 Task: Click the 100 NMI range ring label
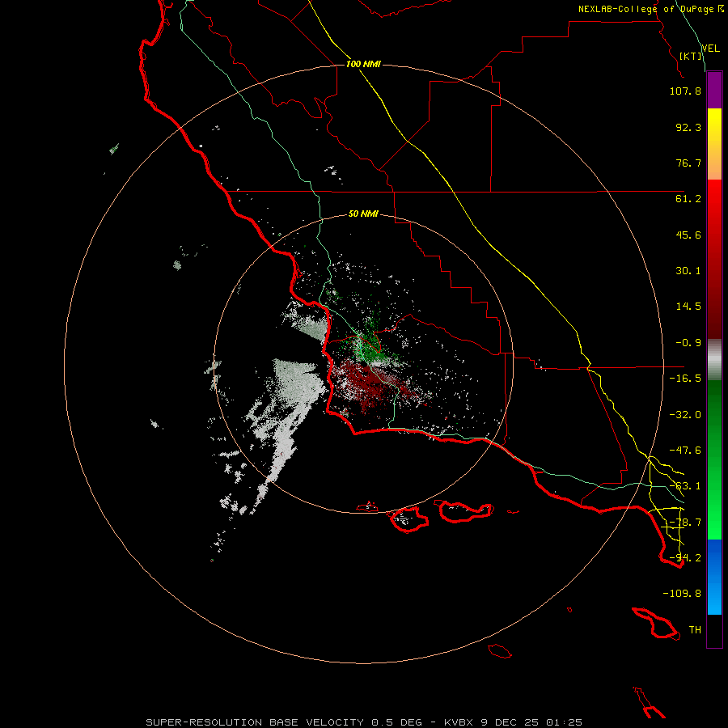point(363,64)
